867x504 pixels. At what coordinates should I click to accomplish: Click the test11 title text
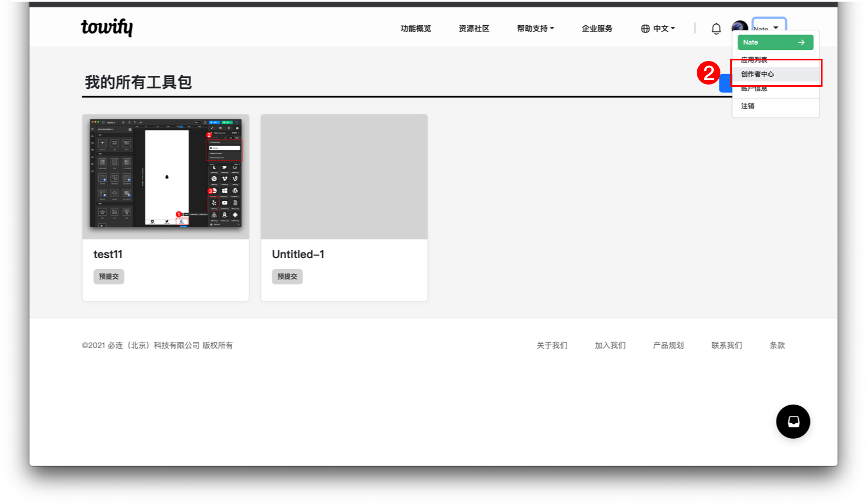[x=108, y=254]
